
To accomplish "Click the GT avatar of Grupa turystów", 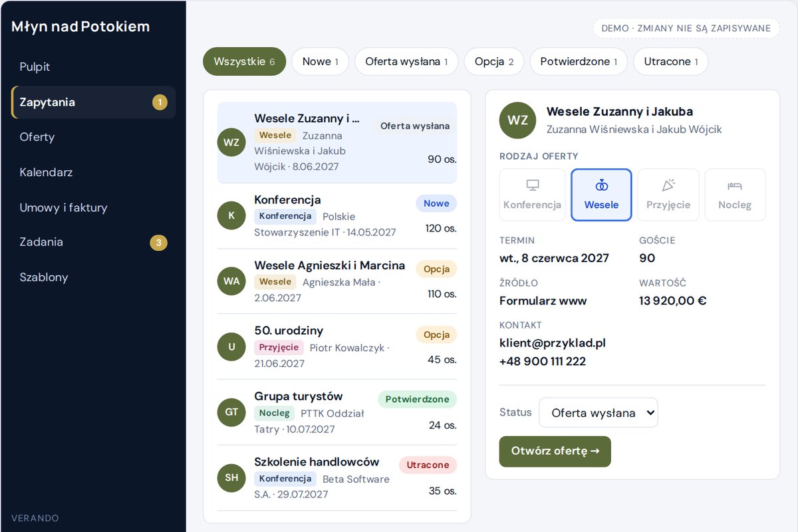I will pyautogui.click(x=231, y=412).
